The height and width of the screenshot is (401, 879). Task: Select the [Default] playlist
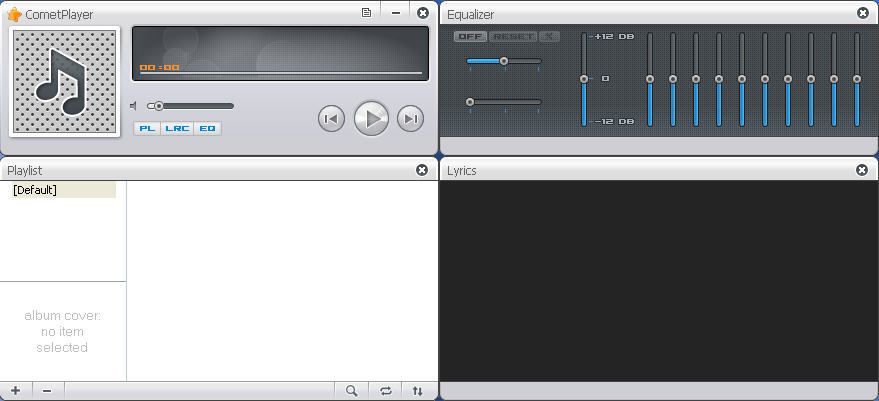tap(62, 190)
